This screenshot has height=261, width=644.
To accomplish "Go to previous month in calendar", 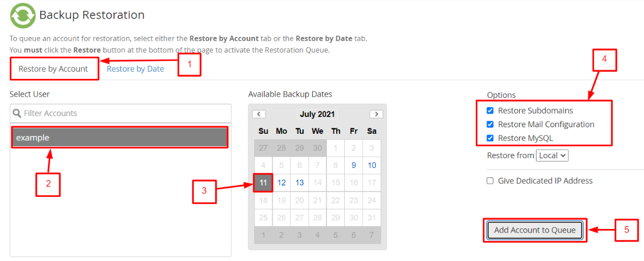I will pyautogui.click(x=259, y=114).
